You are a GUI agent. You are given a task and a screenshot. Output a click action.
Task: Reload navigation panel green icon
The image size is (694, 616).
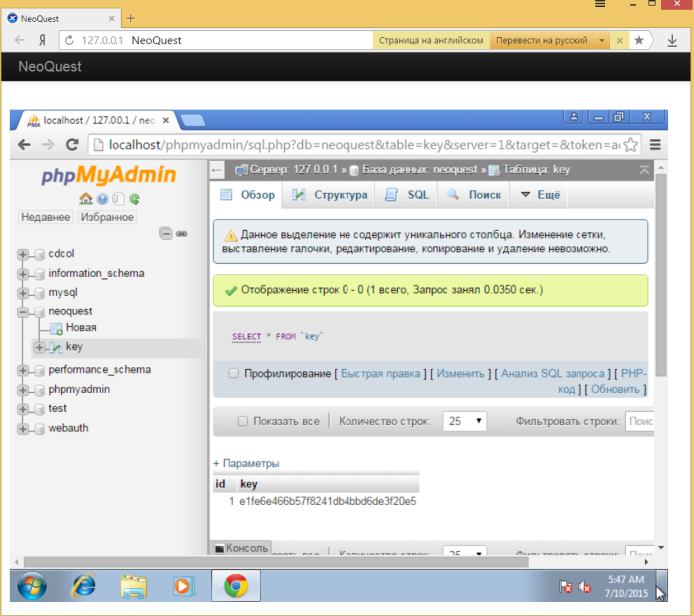pos(134,199)
